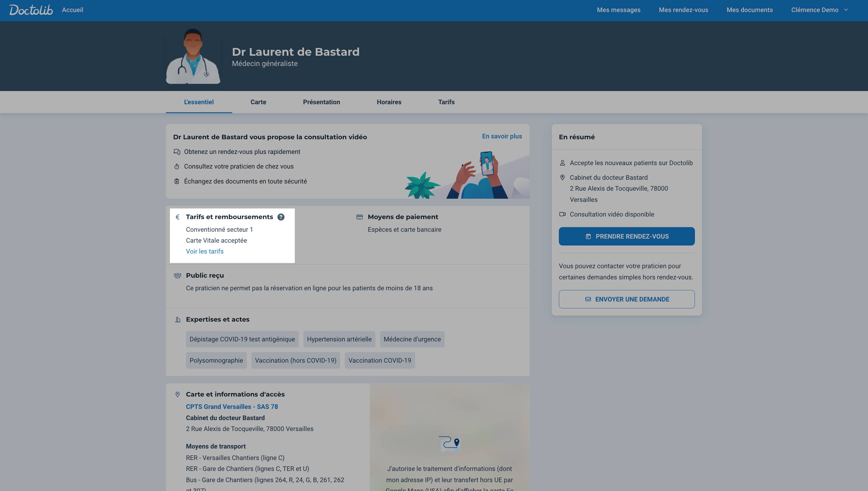Select the Médecine d'urgence tag

[x=412, y=339]
